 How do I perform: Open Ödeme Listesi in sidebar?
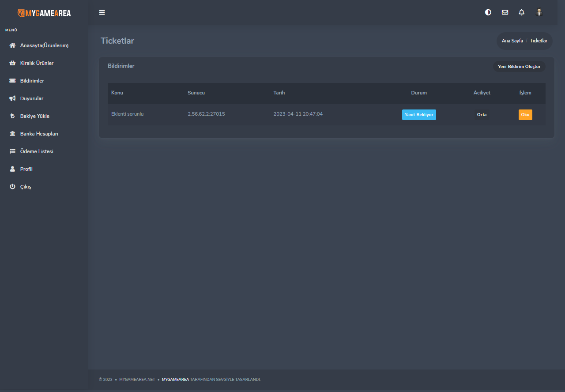click(36, 151)
